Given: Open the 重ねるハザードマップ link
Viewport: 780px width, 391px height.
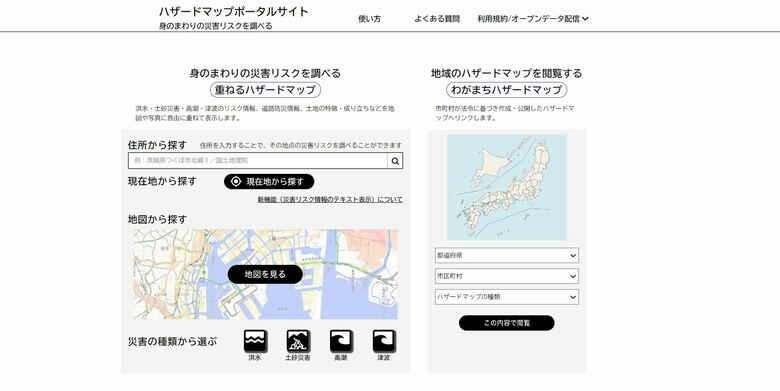Looking at the screenshot, I should 265,90.
